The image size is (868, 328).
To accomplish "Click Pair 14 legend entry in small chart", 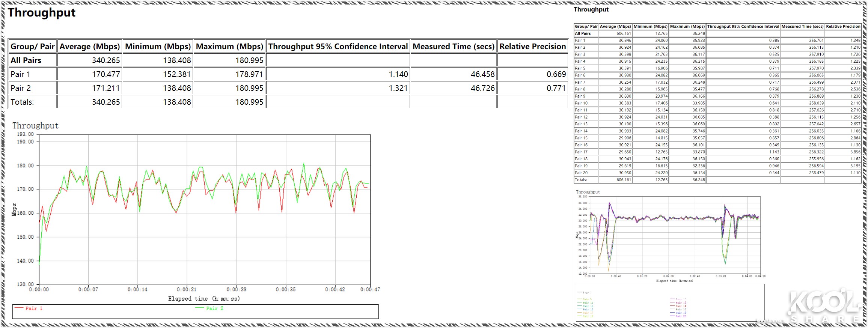I will (x=681, y=306).
